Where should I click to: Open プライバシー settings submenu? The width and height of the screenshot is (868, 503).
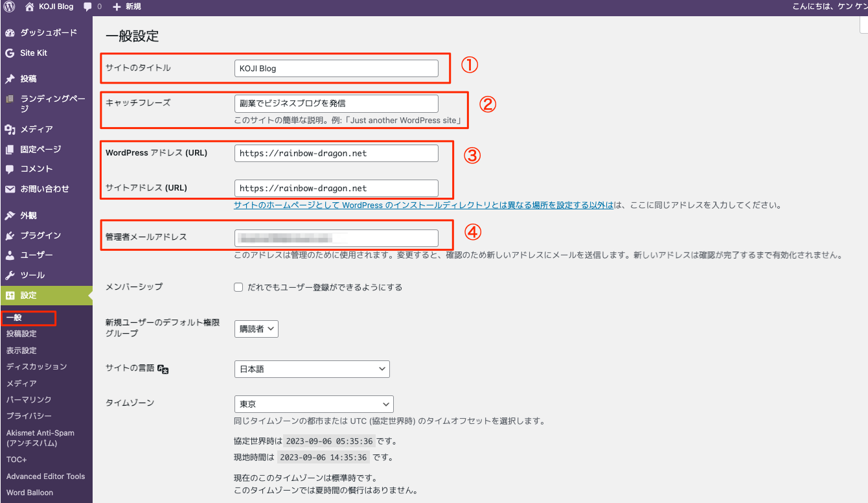coord(29,415)
